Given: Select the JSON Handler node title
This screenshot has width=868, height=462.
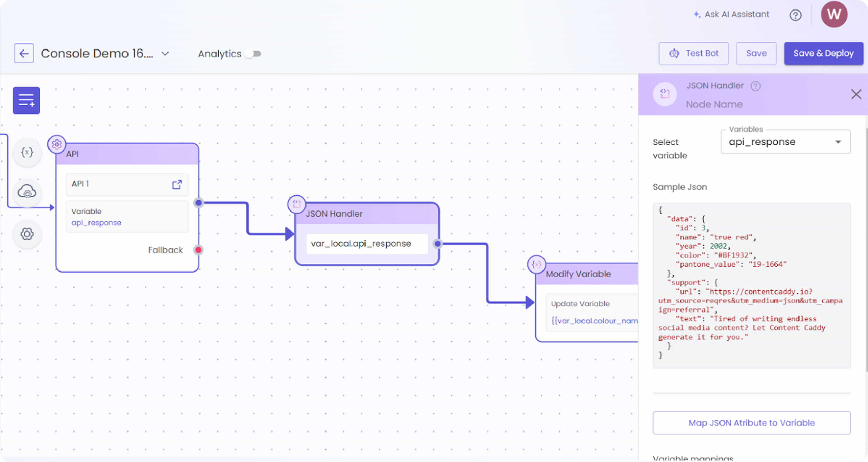Looking at the screenshot, I should point(334,214).
